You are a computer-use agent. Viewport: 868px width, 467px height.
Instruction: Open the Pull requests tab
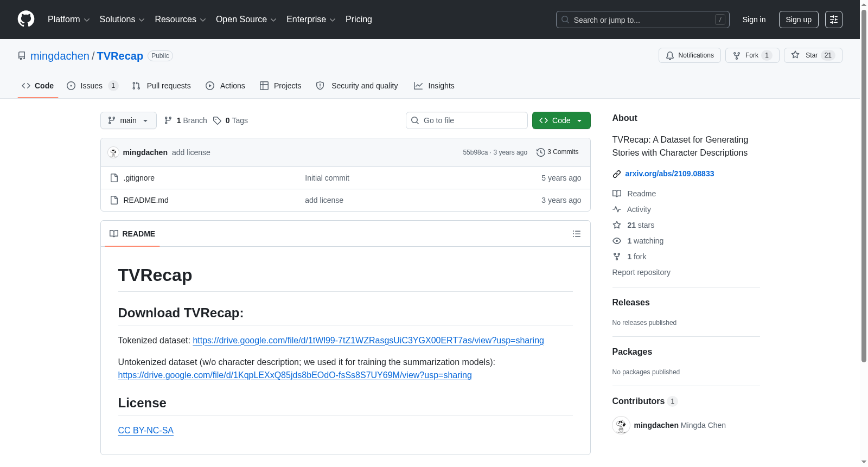pyautogui.click(x=162, y=86)
